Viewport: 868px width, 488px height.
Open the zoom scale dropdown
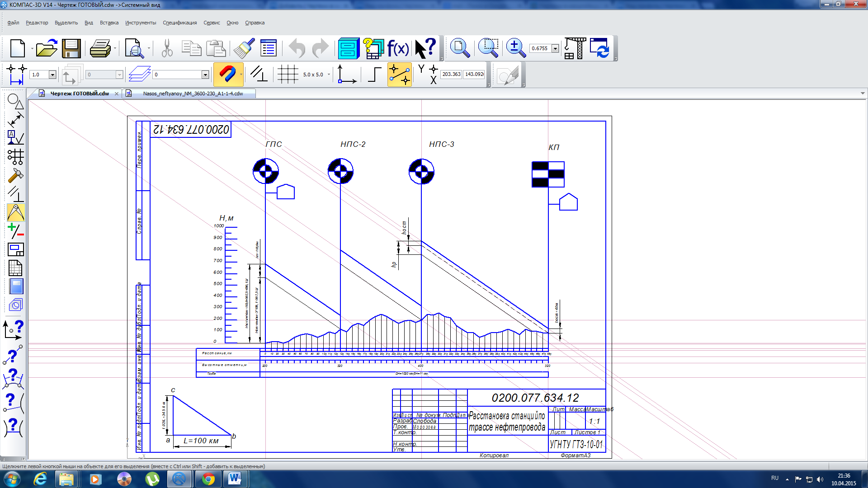[x=555, y=48]
